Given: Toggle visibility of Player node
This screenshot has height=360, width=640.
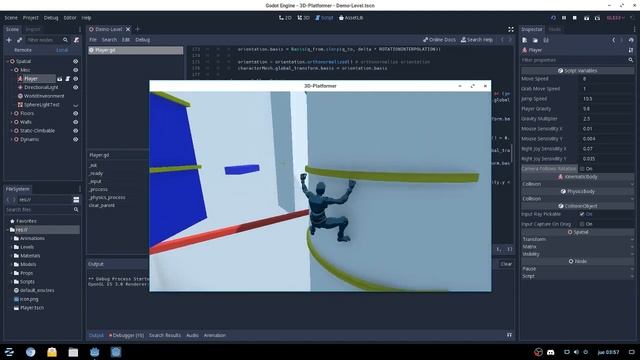Looking at the screenshot, I should [x=76, y=79].
